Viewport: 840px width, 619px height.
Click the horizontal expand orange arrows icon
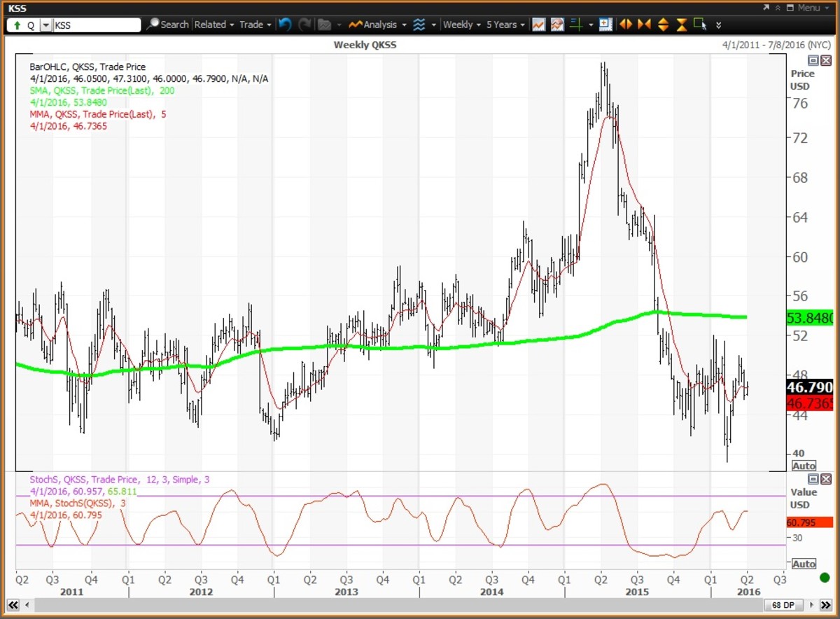coord(626,25)
